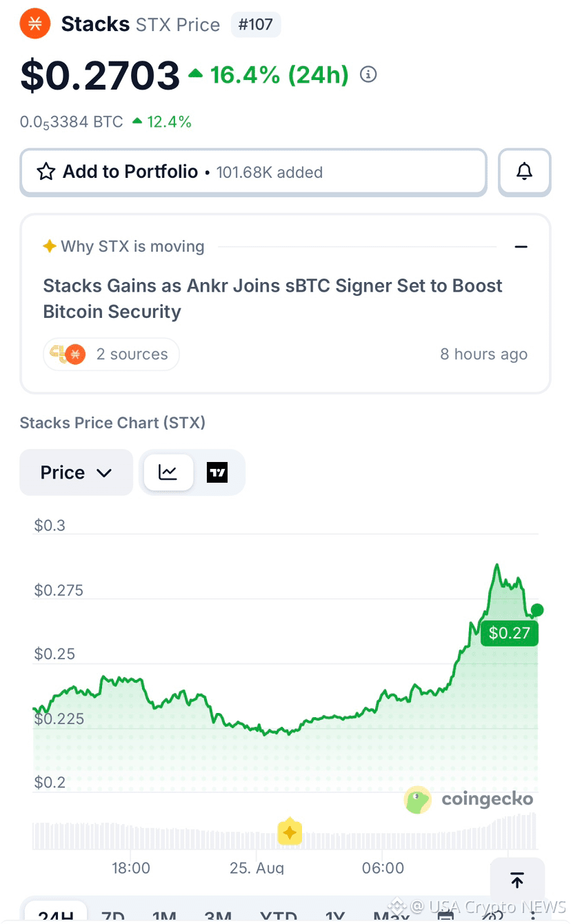Open the Price dropdown selector
The image size is (571, 924).
pos(76,472)
